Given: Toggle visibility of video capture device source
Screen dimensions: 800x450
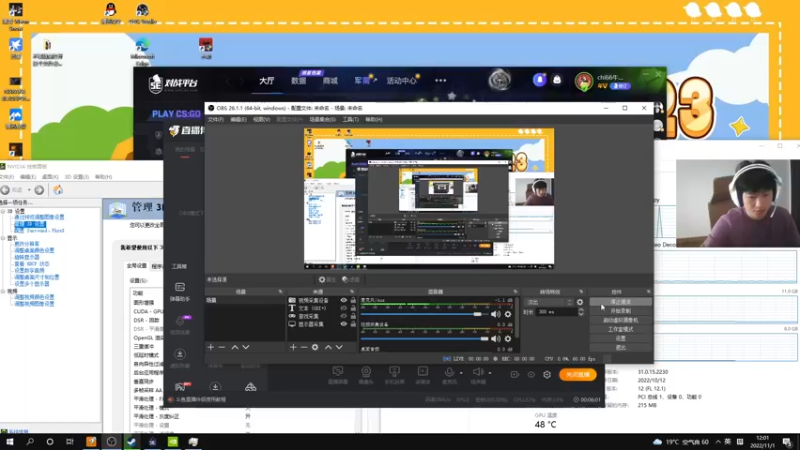Looking at the screenshot, I should tap(344, 301).
